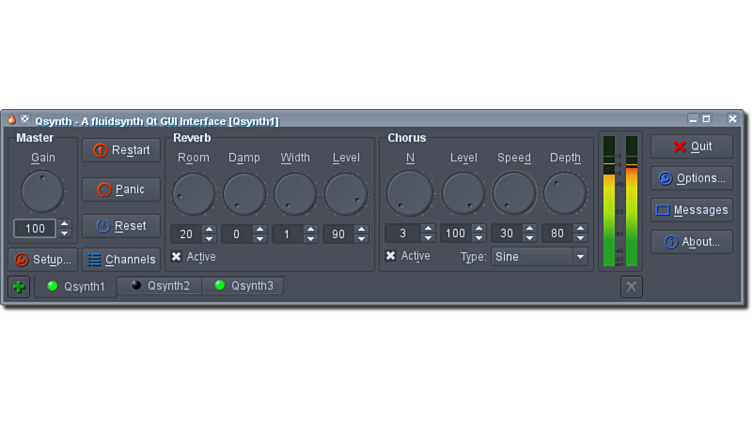The image size is (752, 423).
Task: Click the Restart engine button
Action: pyautogui.click(x=121, y=150)
